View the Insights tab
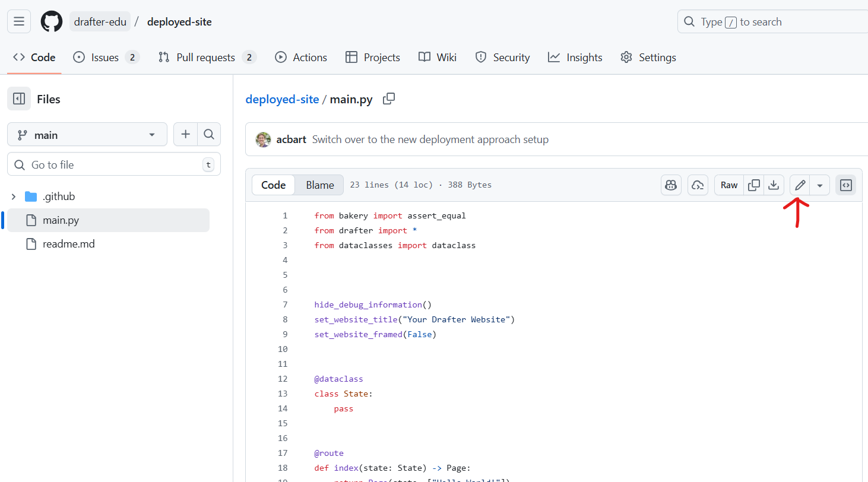The width and height of the screenshot is (868, 482). [575, 58]
